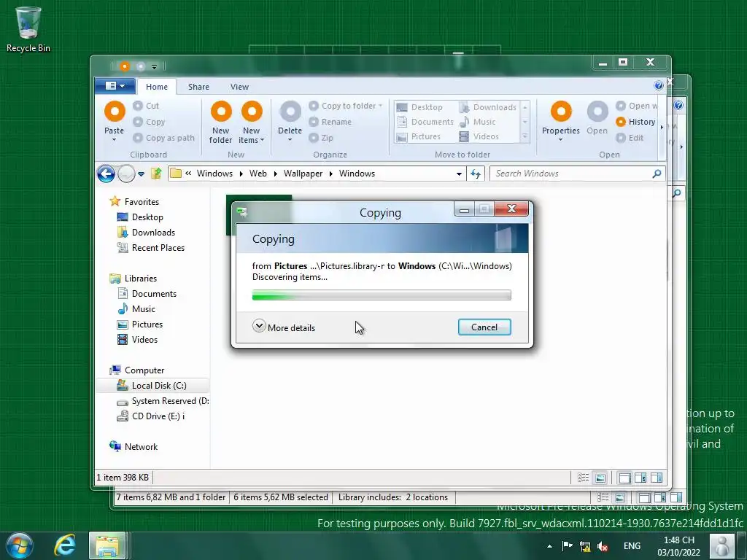Click the Paste icon in the ribbon
The image size is (747, 560).
click(115, 112)
